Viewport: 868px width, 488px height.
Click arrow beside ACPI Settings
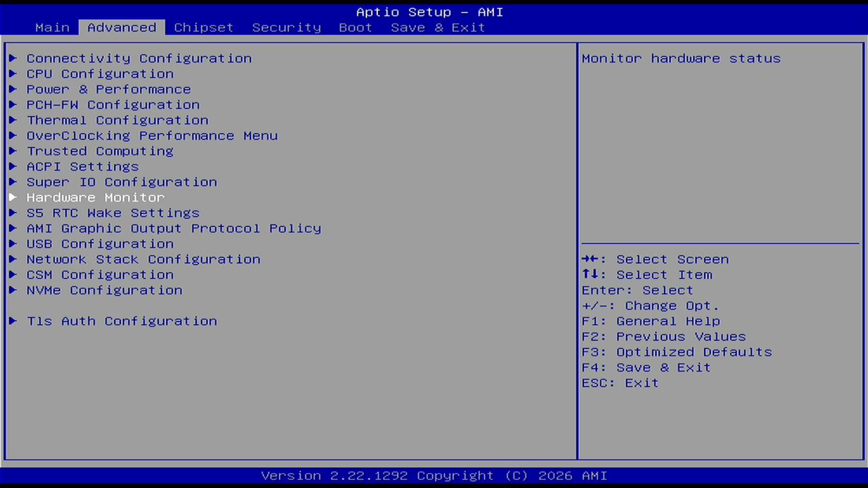click(x=13, y=166)
